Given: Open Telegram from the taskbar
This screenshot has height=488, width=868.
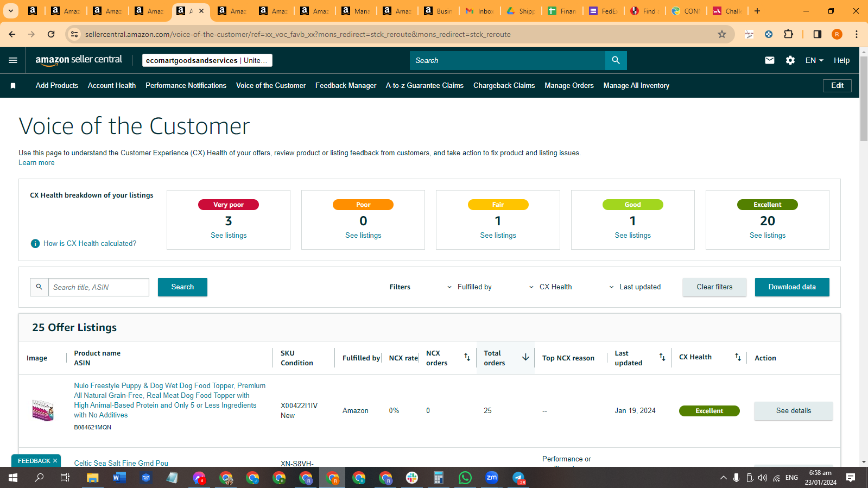Looking at the screenshot, I should [518, 478].
